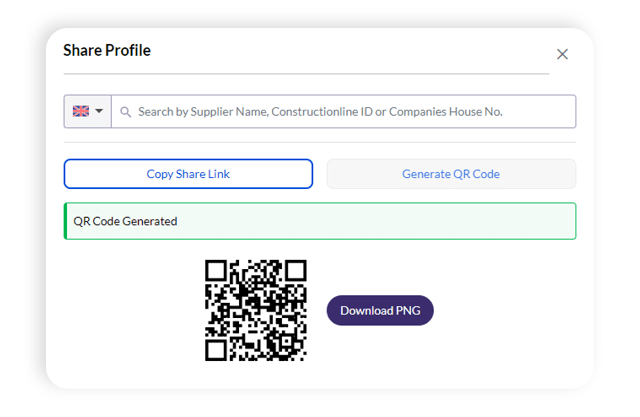640x417 pixels.
Task: Click the generated QR code image
Action: click(256, 310)
